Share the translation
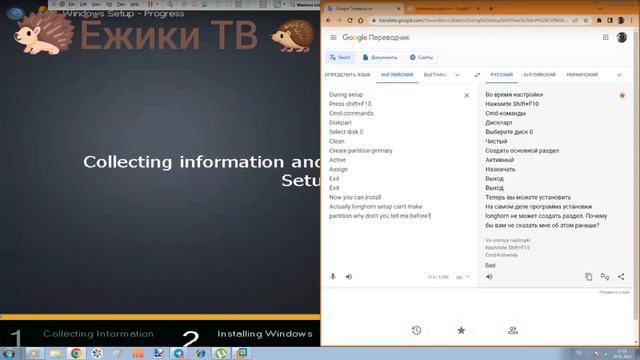640x360 pixels. point(621,277)
